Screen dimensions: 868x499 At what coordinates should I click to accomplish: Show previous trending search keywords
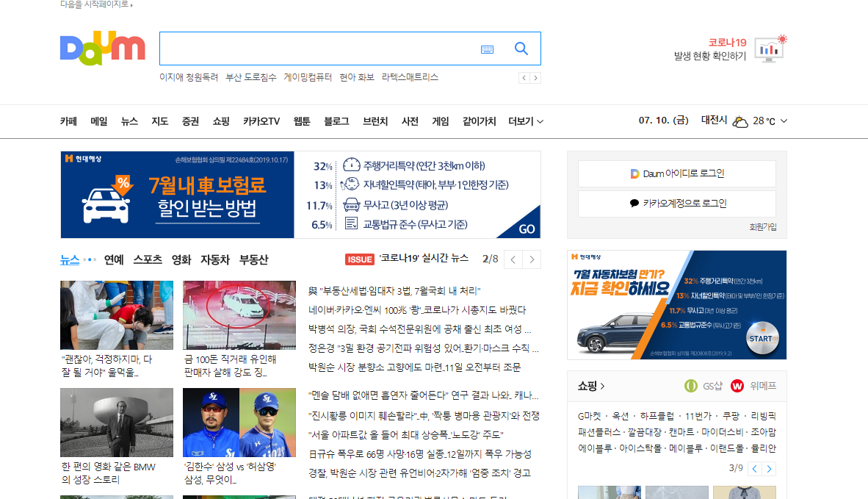point(524,78)
